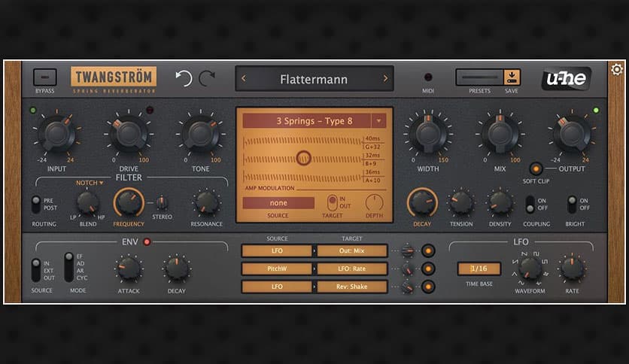The image size is (629, 364).
Task: Click the Flattermann preset name
Action: pos(314,78)
